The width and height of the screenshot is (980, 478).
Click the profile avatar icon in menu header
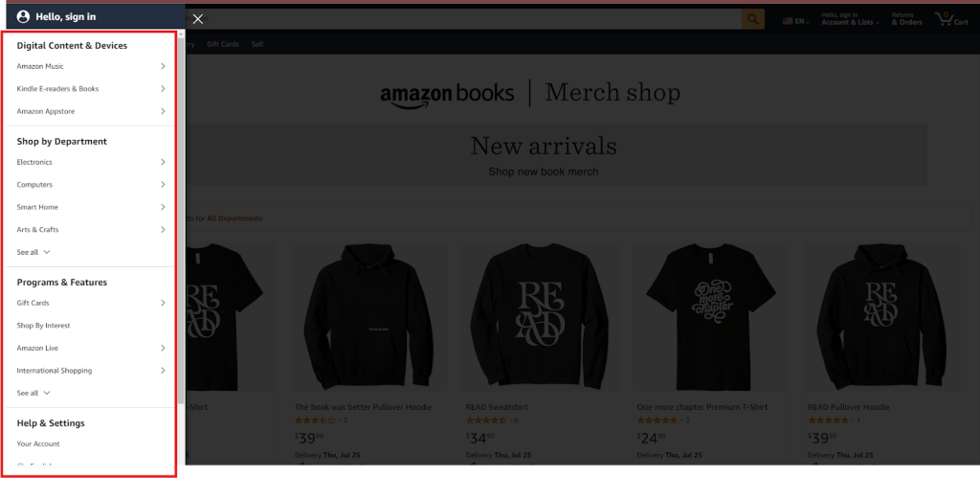[23, 16]
